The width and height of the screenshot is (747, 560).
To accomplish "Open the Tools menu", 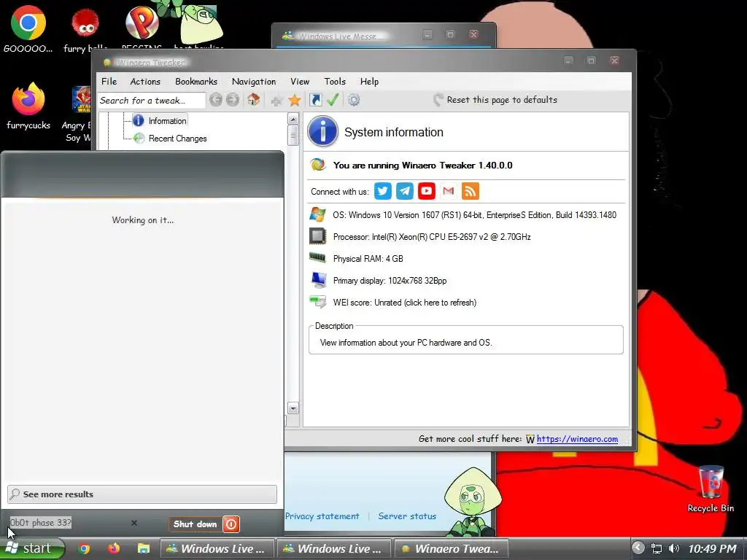I will [x=335, y=82].
